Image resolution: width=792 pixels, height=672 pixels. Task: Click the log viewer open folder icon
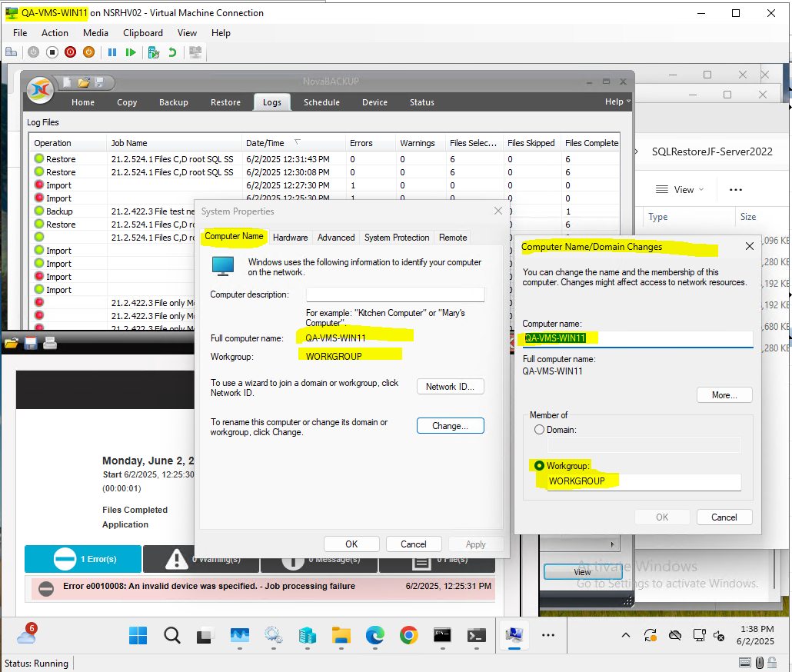coord(11,344)
